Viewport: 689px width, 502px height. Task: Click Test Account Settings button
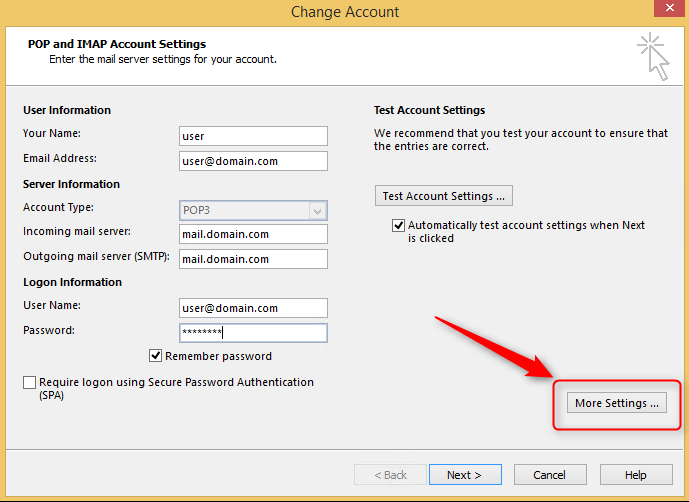coord(443,196)
